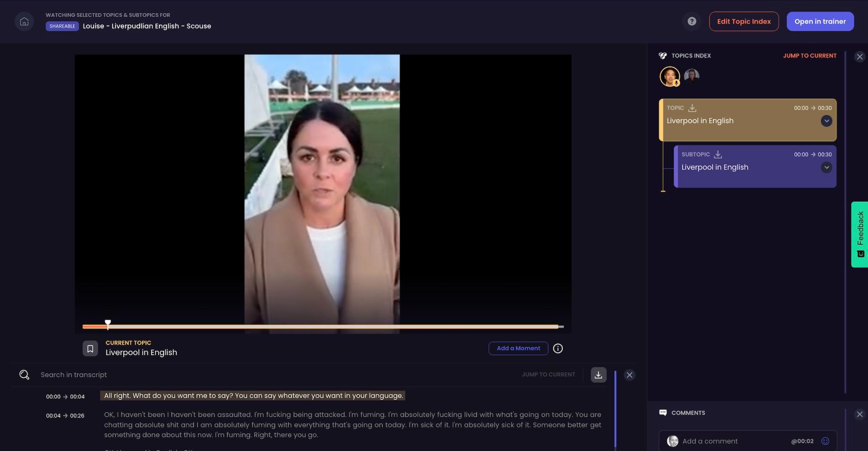Image resolution: width=868 pixels, height=451 pixels.
Task: Close the transcript panel
Action: coord(629,375)
